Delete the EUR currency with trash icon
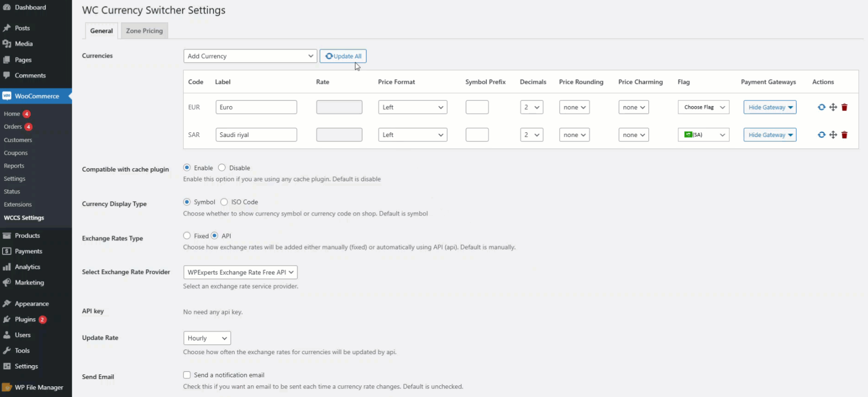This screenshot has width=868, height=397. (844, 107)
